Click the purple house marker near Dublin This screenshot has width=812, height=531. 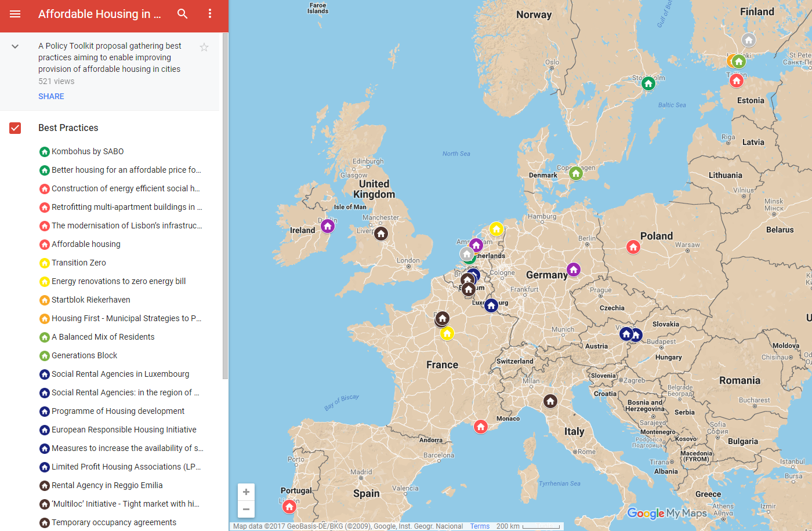[328, 226]
